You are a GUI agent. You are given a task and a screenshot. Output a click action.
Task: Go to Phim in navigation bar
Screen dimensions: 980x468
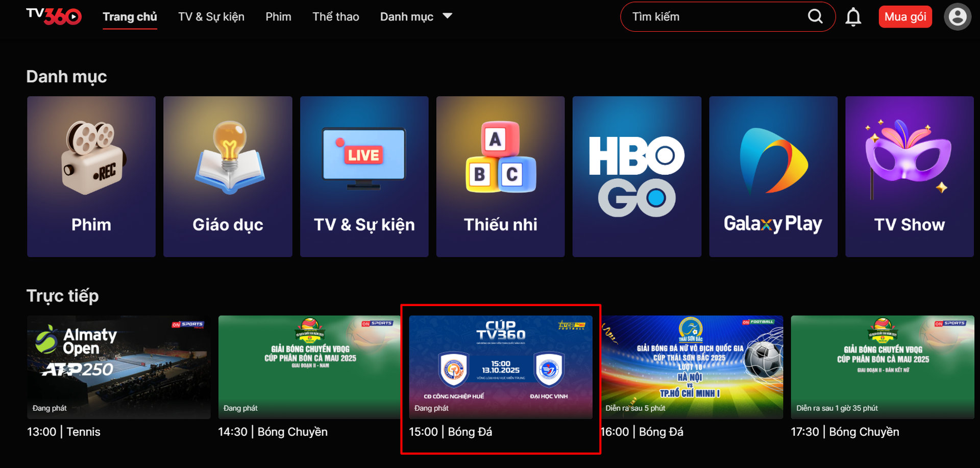tap(278, 17)
